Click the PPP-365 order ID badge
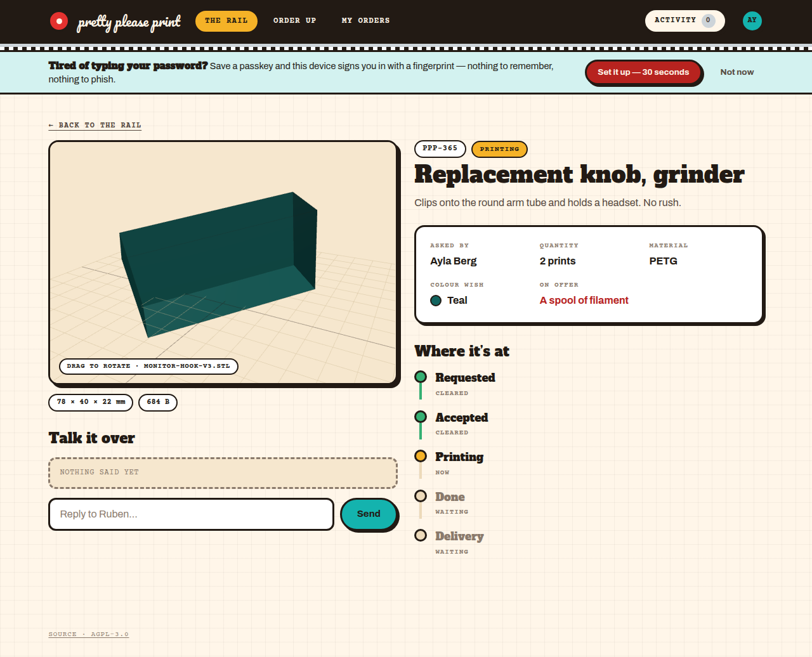 (x=440, y=148)
